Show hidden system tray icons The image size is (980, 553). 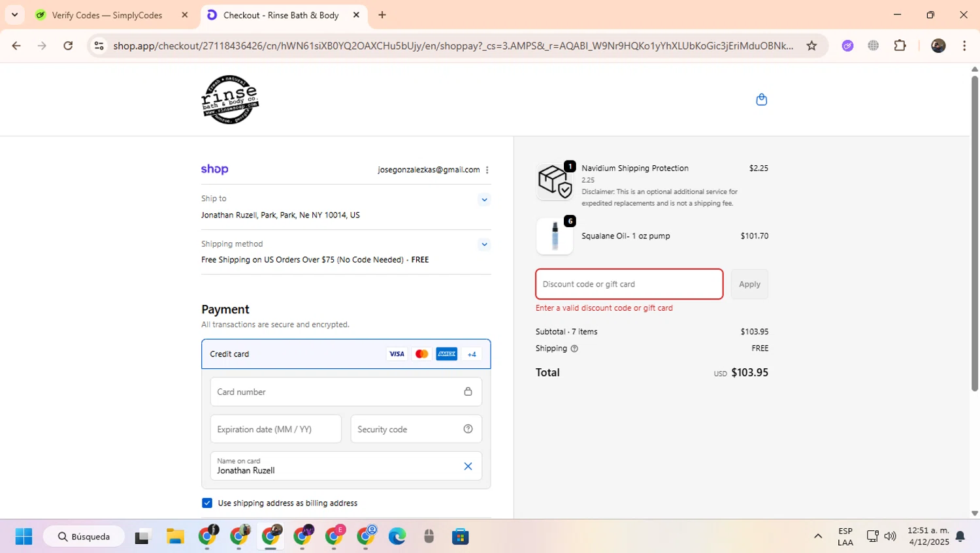click(x=818, y=537)
